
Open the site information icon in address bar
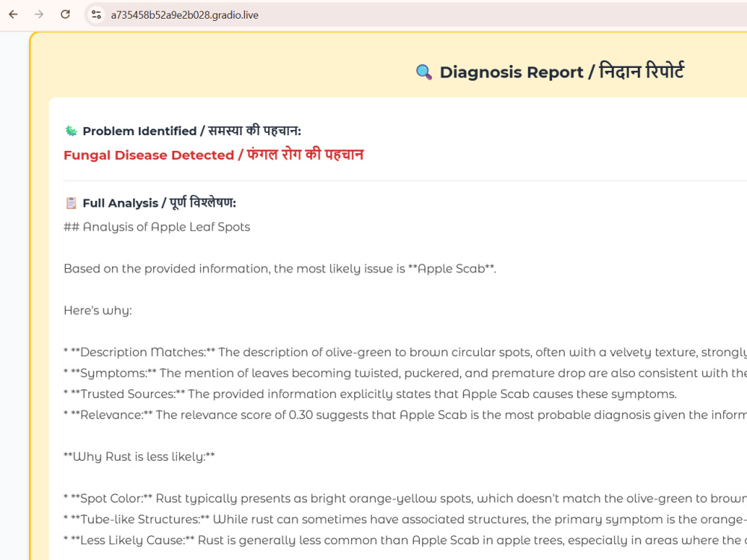point(96,15)
